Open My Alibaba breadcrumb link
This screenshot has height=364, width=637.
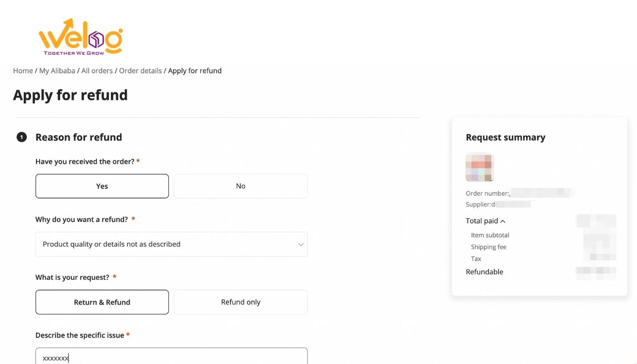coord(57,71)
